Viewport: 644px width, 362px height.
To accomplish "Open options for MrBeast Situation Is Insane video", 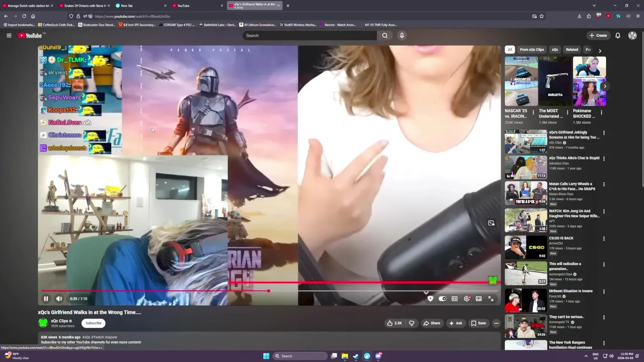I will (604, 292).
